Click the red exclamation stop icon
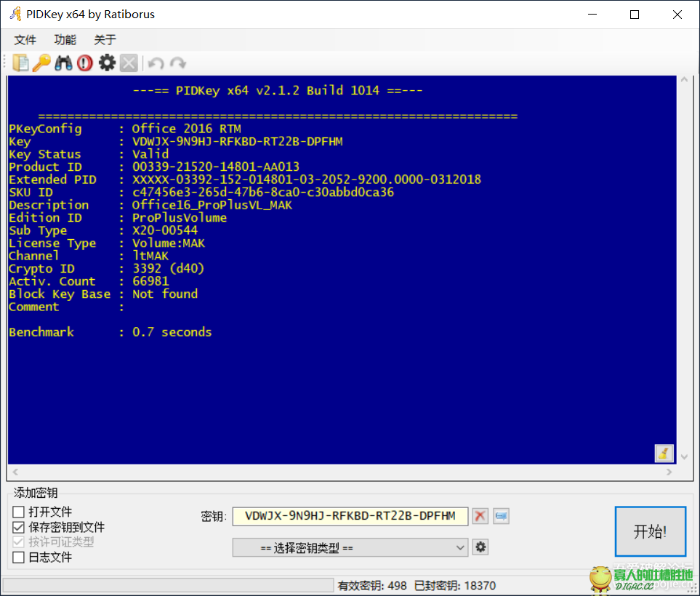The height and width of the screenshot is (596, 700). click(x=85, y=63)
